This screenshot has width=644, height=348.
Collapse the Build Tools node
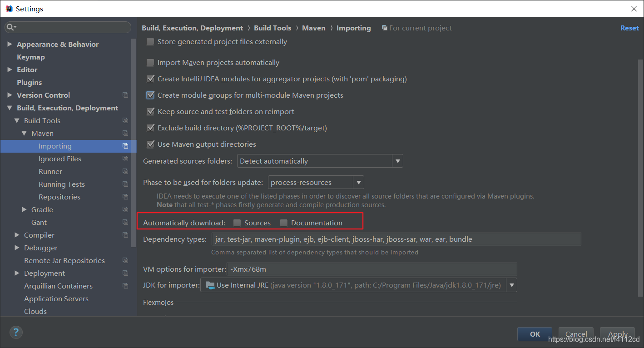tap(17, 121)
